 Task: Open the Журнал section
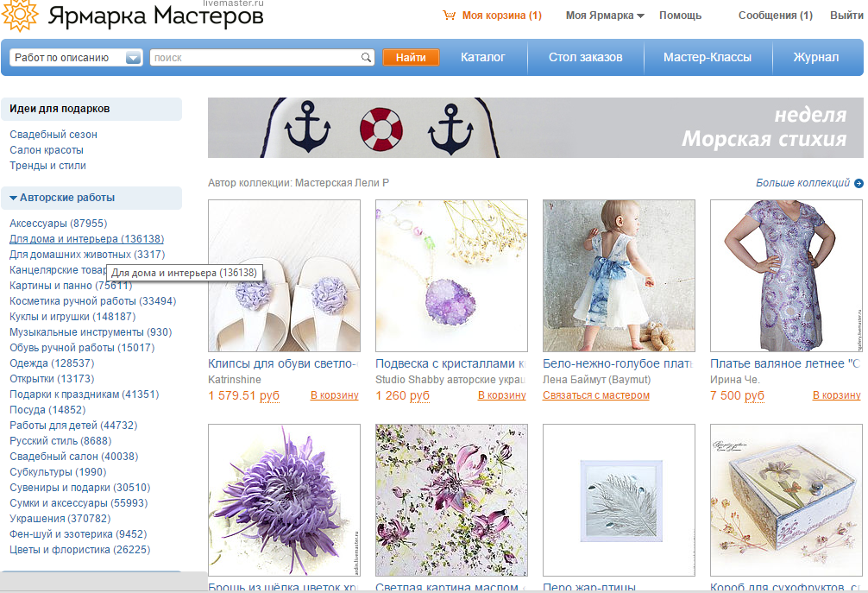(815, 58)
